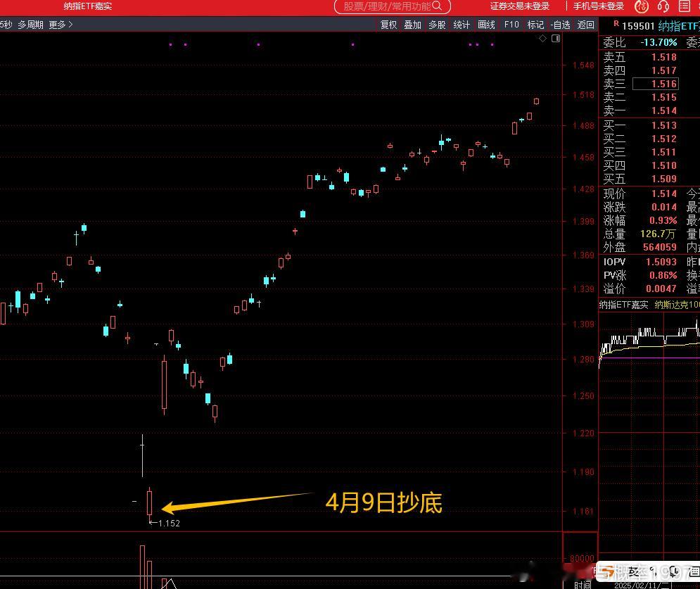Select the 多周期 period tab
700x589 pixels.
30,25
